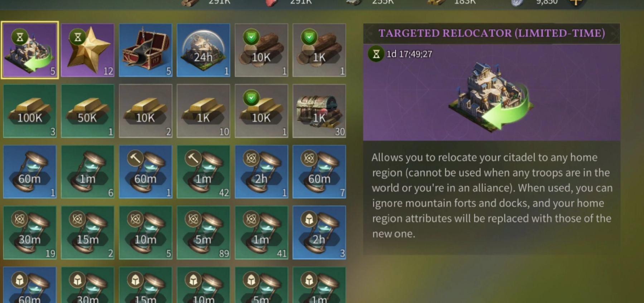Viewport: 644px width, 303px height.
Task: Choose the 50K gold bars item
Action: (88, 111)
